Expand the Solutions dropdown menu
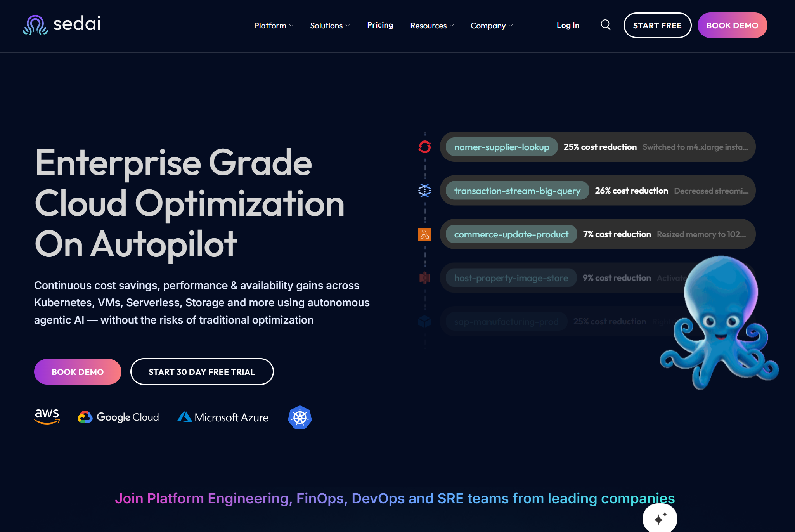795x532 pixels. point(330,26)
